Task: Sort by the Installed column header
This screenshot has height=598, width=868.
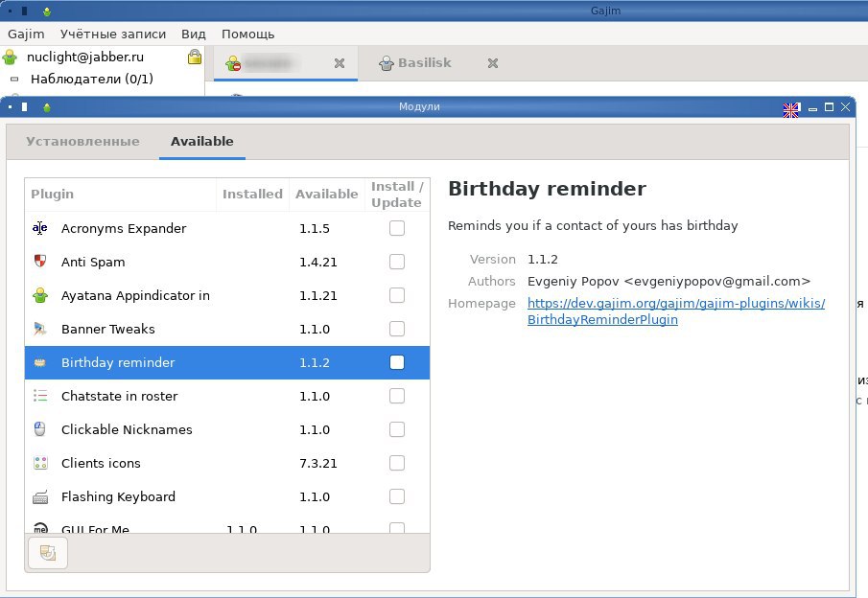Action: pyautogui.click(x=252, y=195)
